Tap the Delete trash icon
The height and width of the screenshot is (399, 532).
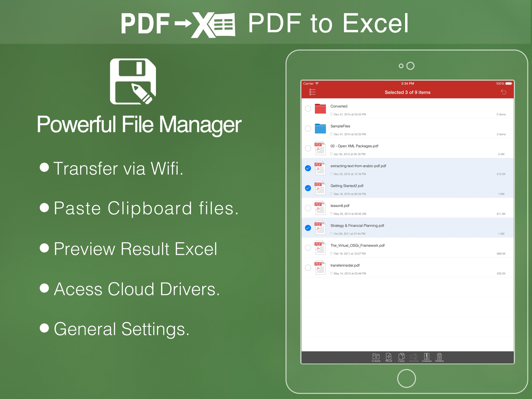tap(439, 357)
